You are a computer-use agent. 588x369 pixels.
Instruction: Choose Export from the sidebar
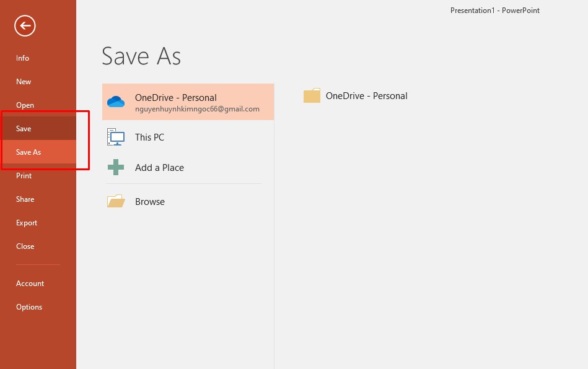point(26,222)
